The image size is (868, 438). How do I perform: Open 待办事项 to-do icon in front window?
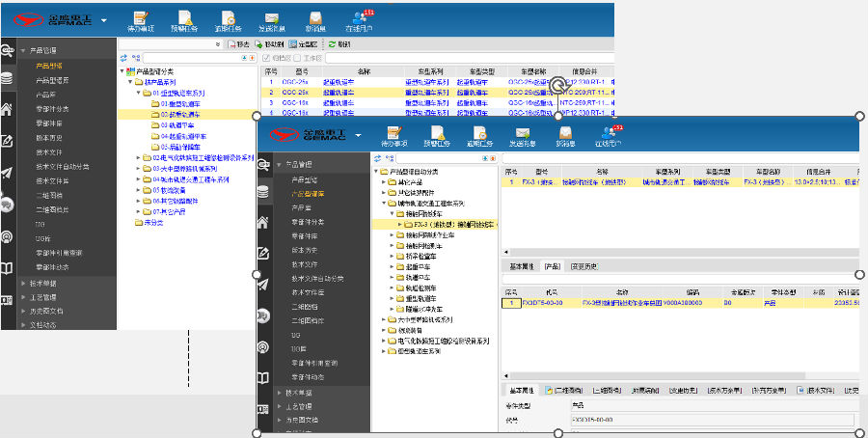pyautogui.click(x=394, y=136)
